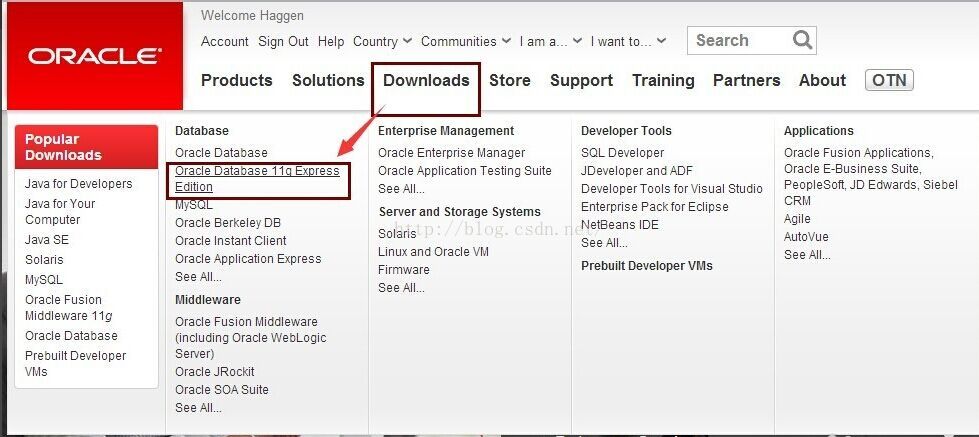The width and height of the screenshot is (979, 437).
Task: Open Enterprise Pack for Eclipse link
Action: click(x=654, y=207)
